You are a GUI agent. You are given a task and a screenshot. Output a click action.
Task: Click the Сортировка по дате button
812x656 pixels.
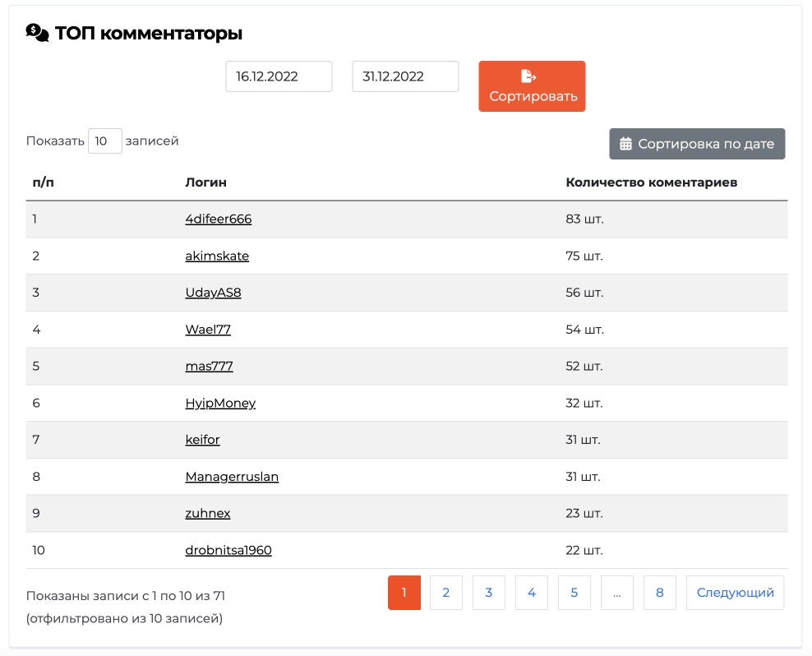tap(697, 144)
